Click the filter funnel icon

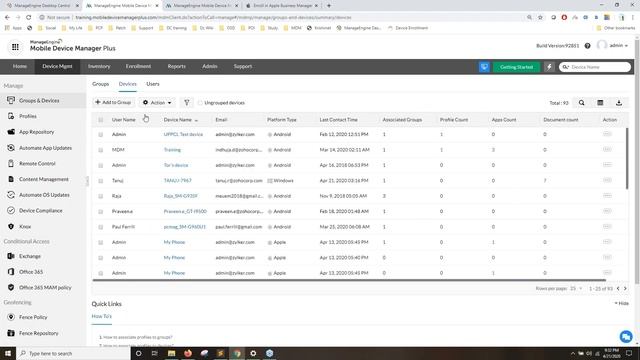point(187,102)
